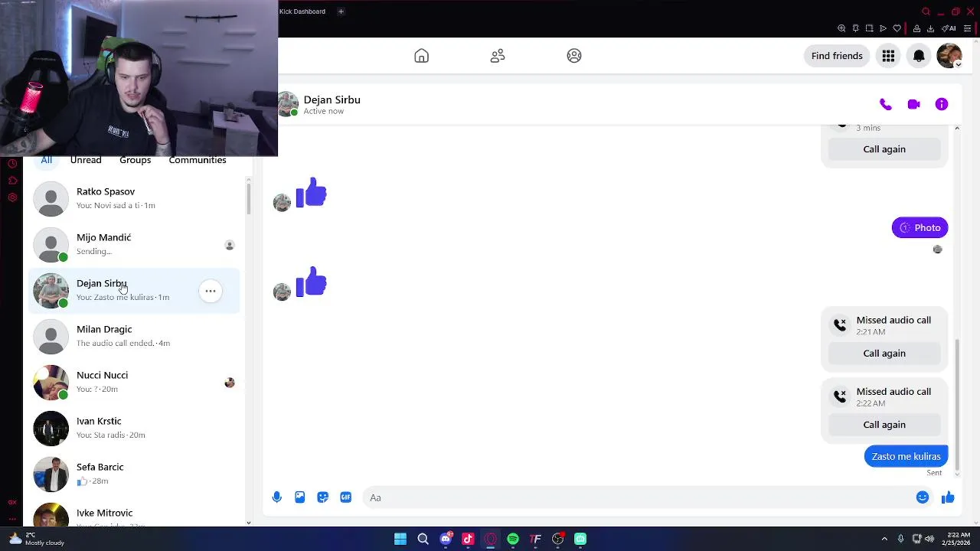Click the browser tab search magnifier

coord(926,11)
